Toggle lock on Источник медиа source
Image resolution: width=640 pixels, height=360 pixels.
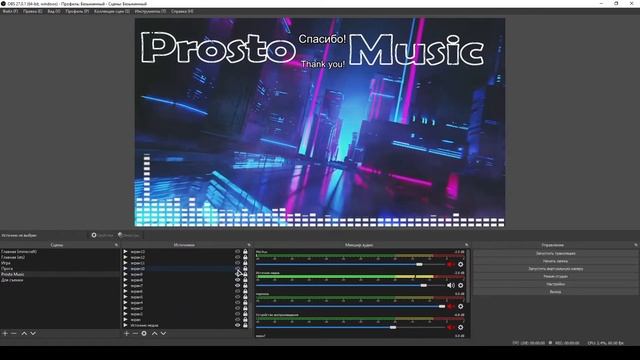pyautogui.click(x=245, y=325)
